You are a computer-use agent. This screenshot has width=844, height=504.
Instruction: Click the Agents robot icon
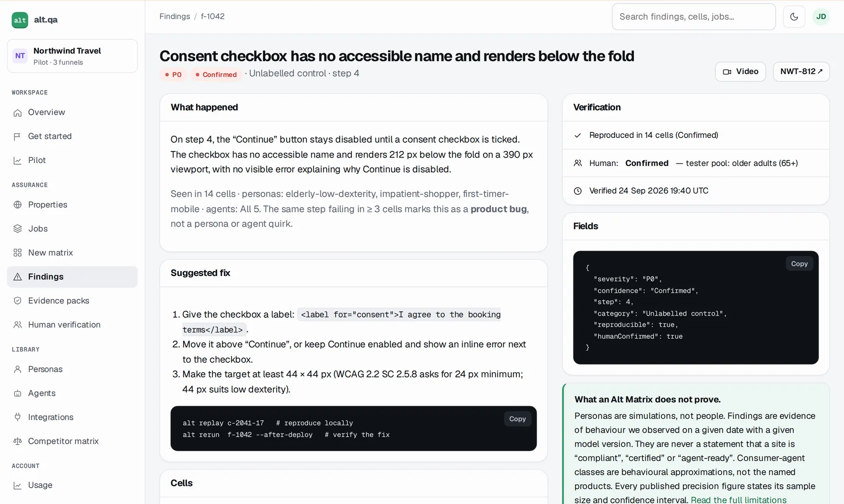click(x=18, y=393)
